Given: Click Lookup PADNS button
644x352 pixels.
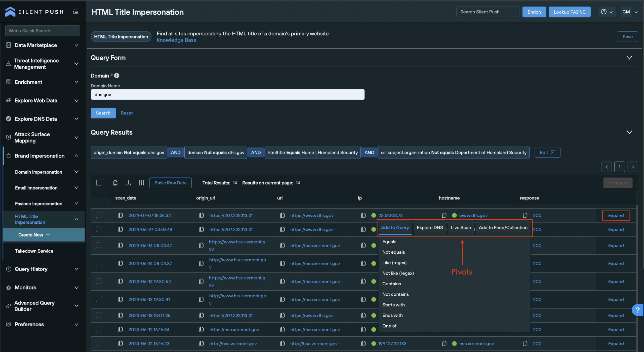Looking at the screenshot, I should coord(570,12).
